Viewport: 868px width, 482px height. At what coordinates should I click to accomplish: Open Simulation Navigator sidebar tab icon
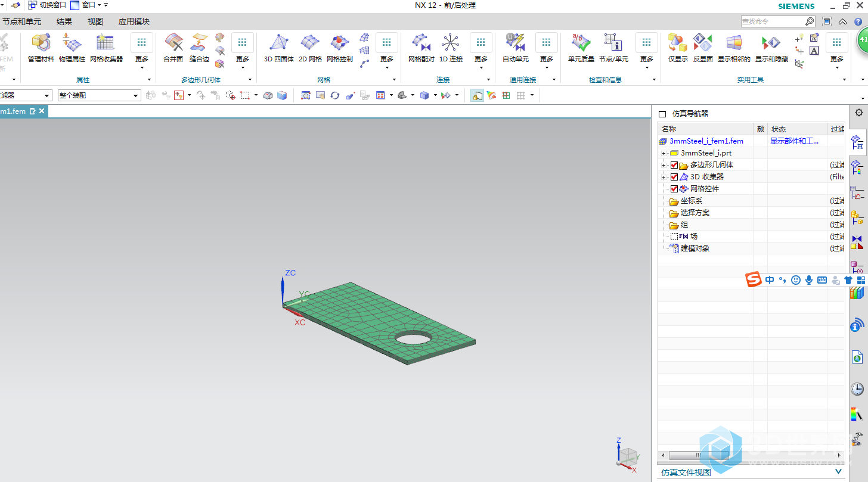pos(857,142)
